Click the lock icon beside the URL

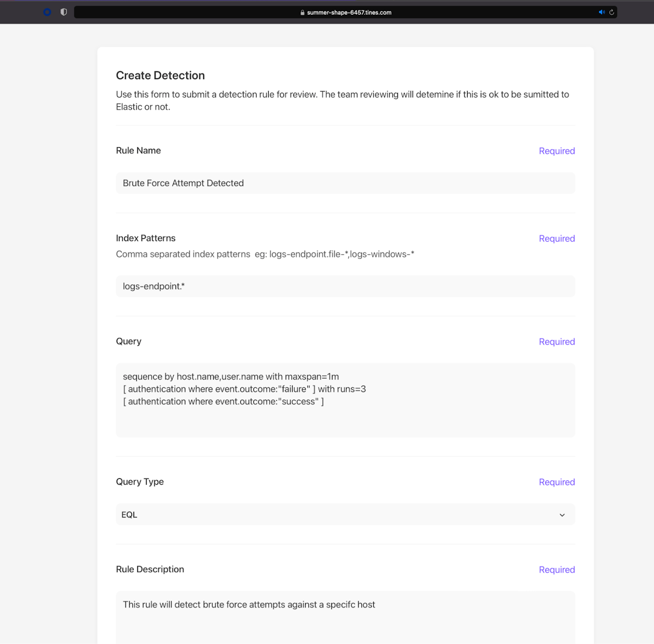[x=302, y=13]
